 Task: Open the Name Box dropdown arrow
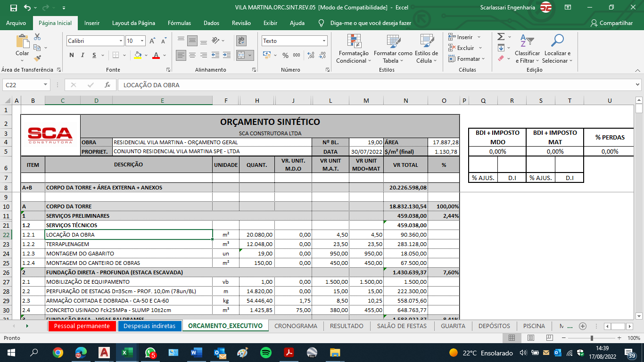coord(46,85)
